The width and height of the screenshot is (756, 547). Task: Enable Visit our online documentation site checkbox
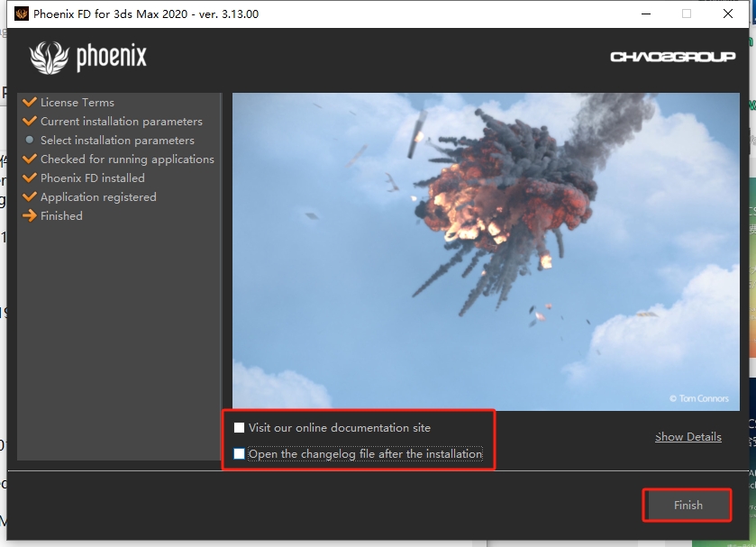pos(239,428)
